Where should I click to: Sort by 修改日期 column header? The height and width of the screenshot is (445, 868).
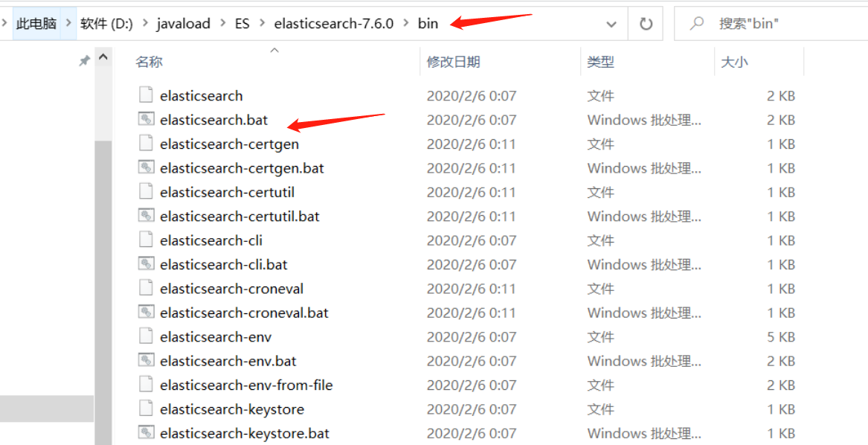[x=454, y=62]
